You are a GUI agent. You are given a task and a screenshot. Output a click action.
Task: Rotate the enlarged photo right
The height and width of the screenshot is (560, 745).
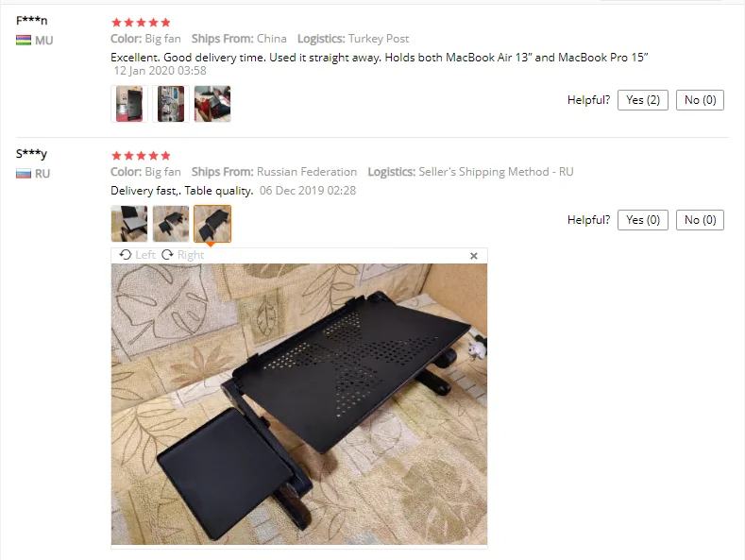[182, 255]
